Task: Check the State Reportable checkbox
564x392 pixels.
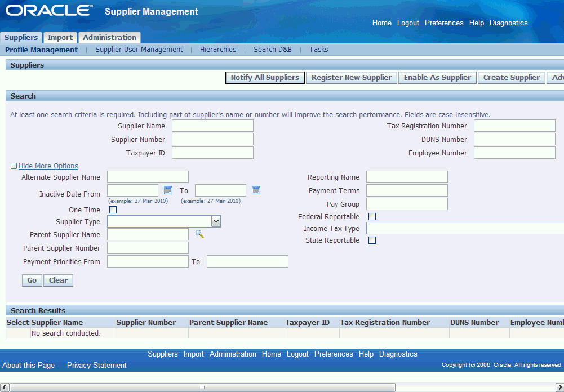Action: point(372,240)
